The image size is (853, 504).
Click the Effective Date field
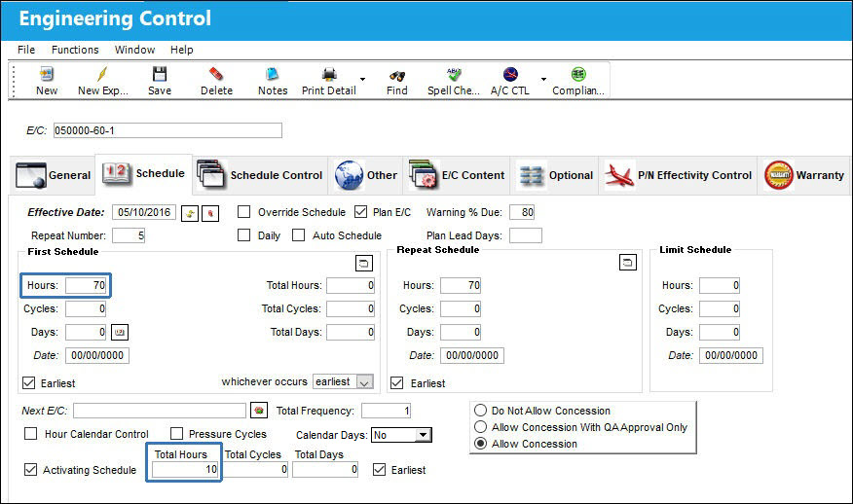[x=144, y=212]
